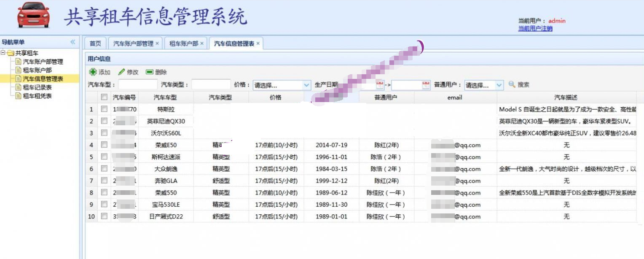
Task: Click the 删除 (delete) icon
Action: (x=149, y=72)
